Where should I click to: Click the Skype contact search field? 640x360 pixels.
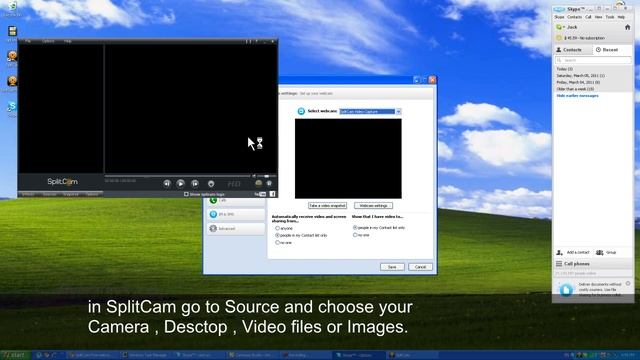(x=593, y=60)
